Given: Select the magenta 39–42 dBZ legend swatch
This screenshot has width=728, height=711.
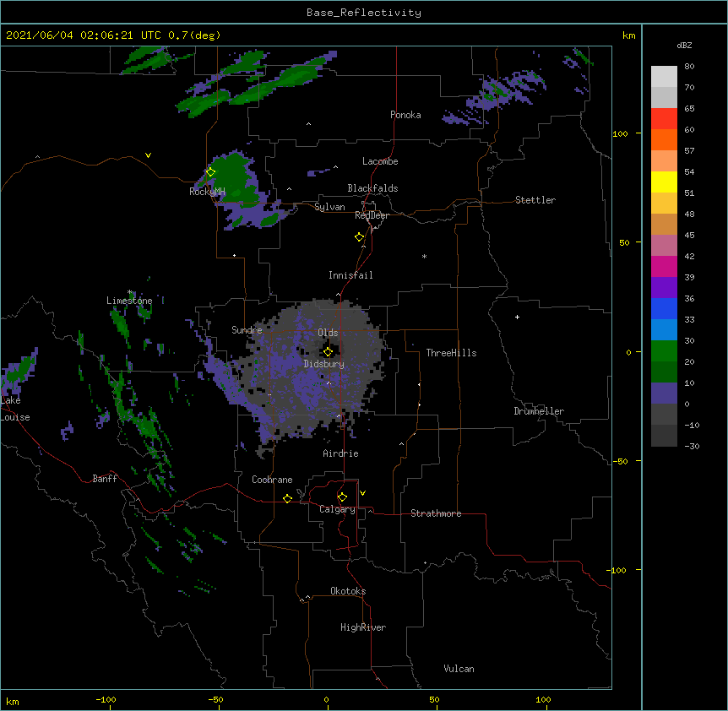Looking at the screenshot, I should point(664,266).
